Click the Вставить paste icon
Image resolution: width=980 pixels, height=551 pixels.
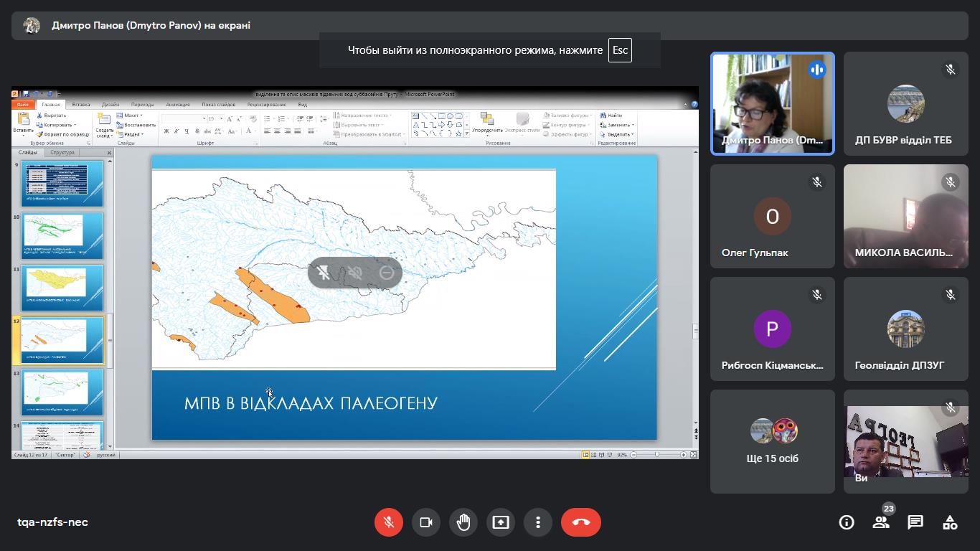[x=24, y=118]
